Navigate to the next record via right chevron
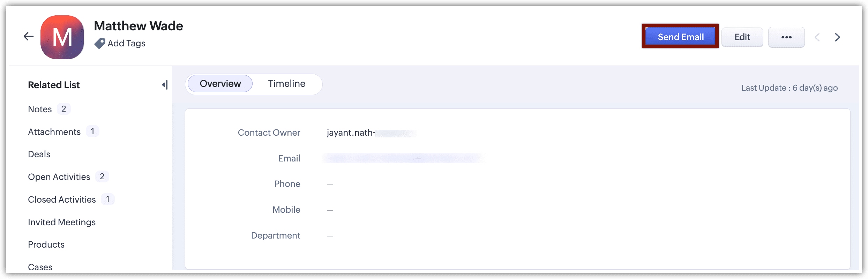868x279 pixels. click(838, 37)
